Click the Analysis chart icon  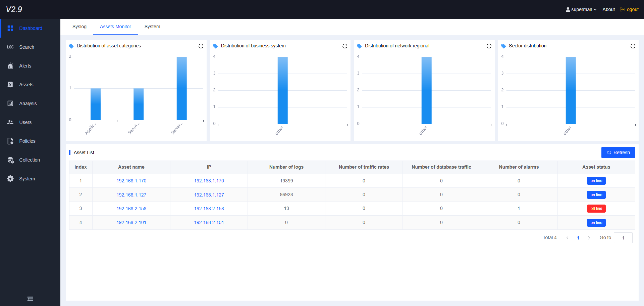(10, 103)
